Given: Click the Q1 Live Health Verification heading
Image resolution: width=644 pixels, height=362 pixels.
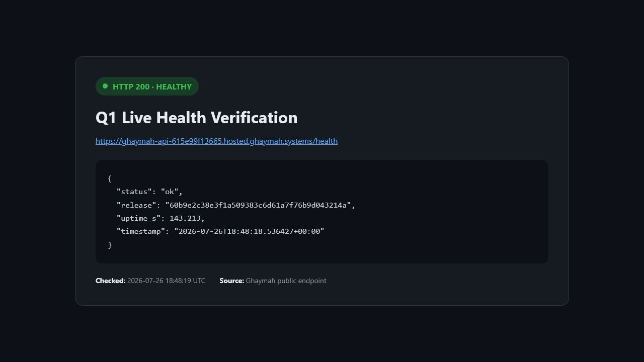Looking at the screenshot, I should [196, 118].
